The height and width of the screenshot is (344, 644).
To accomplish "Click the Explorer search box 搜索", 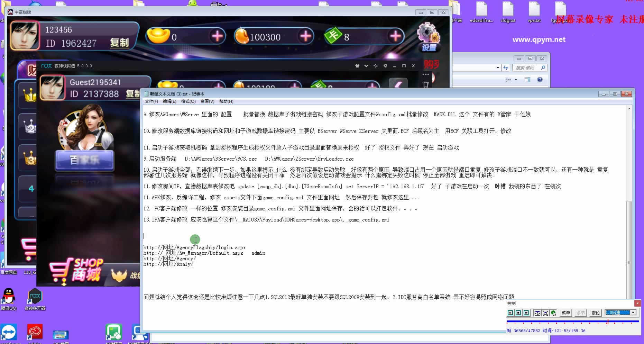I will tap(529, 68).
